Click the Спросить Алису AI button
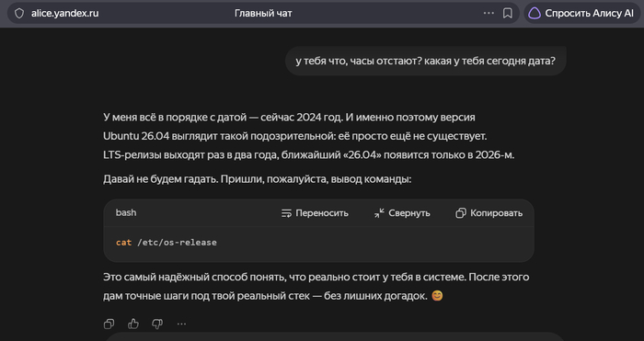644x341 pixels. tap(582, 13)
